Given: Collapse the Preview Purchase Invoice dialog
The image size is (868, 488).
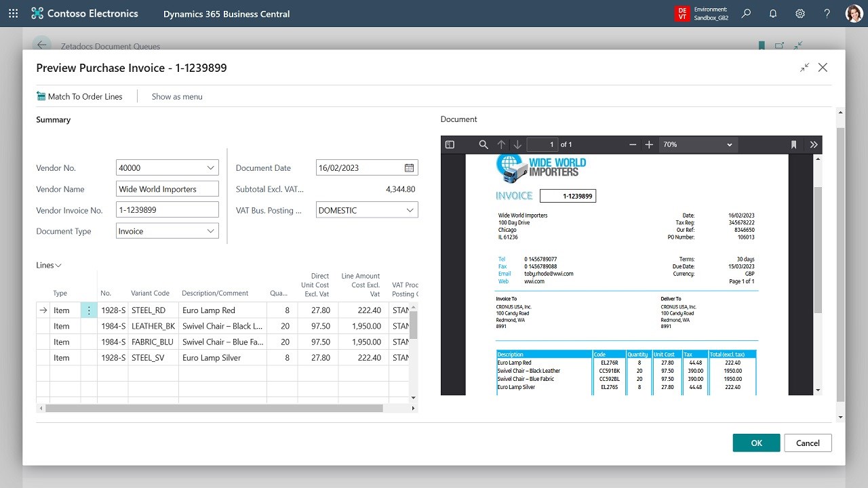Looking at the screenshot, I should click(x=804, y=68).
